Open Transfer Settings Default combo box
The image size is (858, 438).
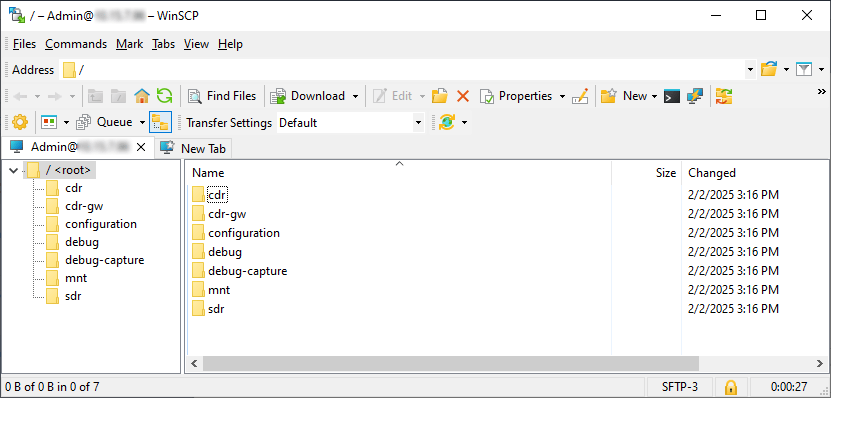coord(350,123)
